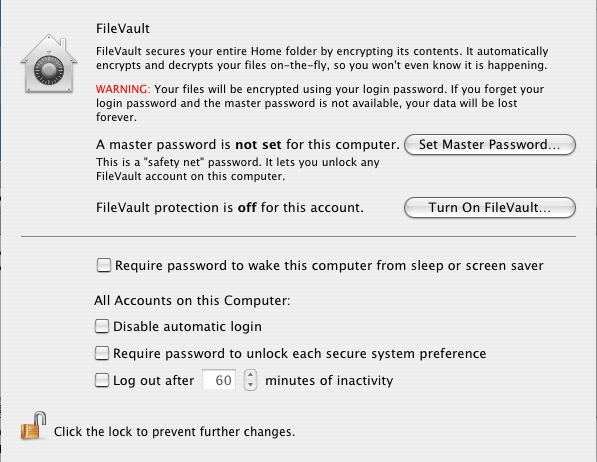Click the bold 'not set' text
This screenshot has height=462, width=597.
click(x=258, y=145)
